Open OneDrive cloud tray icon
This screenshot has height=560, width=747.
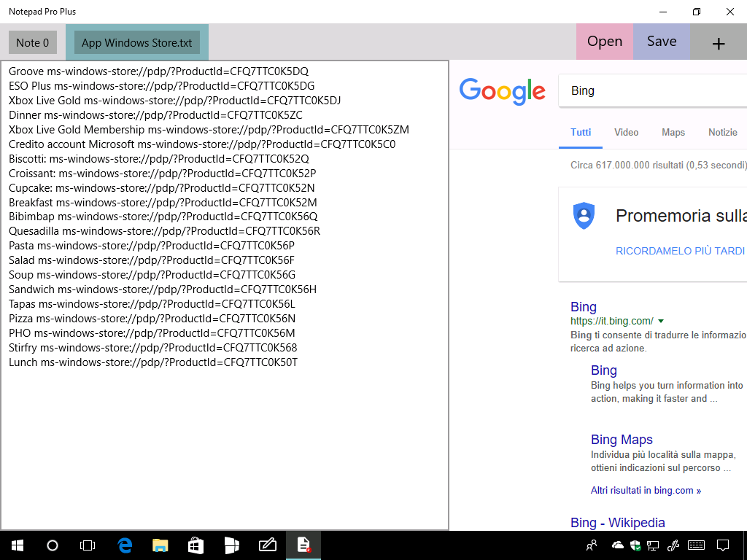tap(617, 545)
